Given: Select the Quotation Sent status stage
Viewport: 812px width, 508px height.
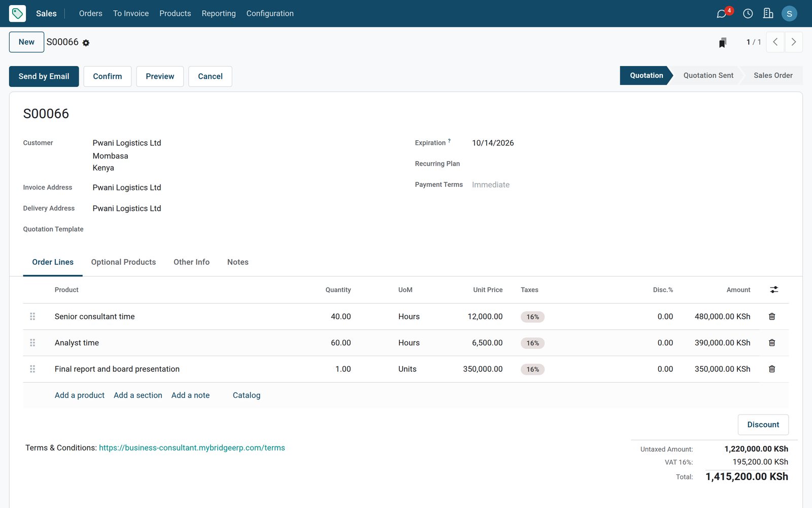Looking at the screenshot, I should click(x=708, y=75).
